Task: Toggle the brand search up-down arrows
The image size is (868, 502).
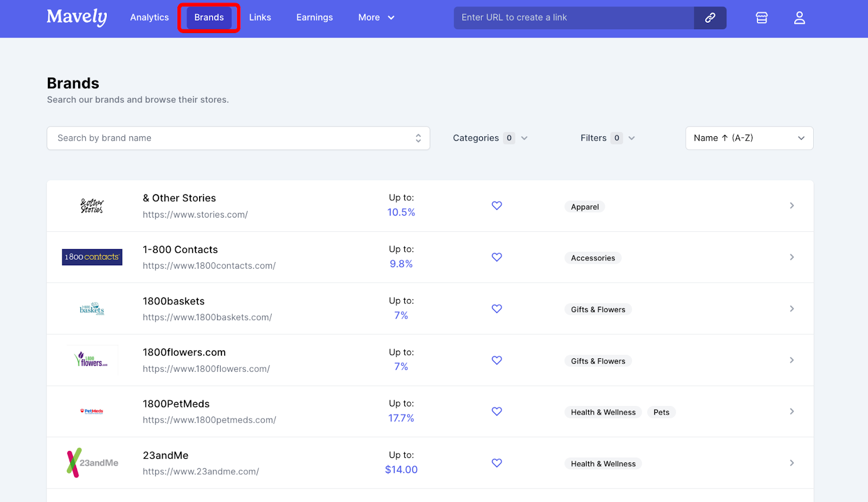Action: (418, 138)
